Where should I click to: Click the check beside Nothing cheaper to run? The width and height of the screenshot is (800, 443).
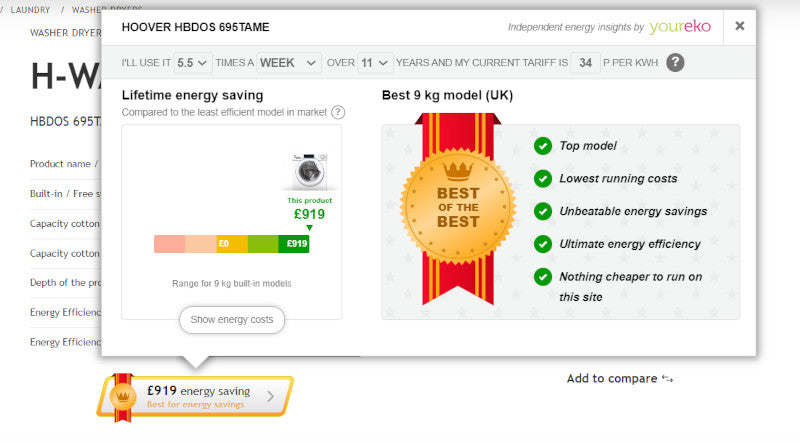click(x=543, y=277)
